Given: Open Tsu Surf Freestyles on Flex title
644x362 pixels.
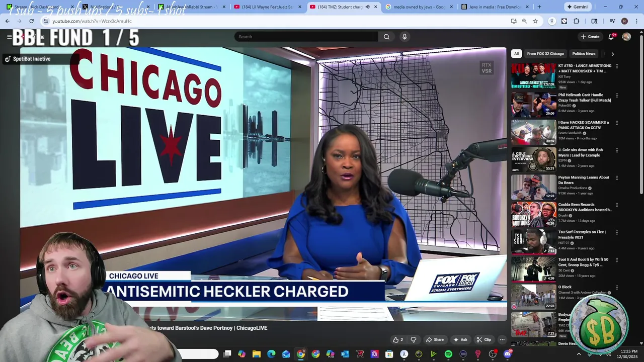Looking at the screenshot, I should tap(582, 235).
